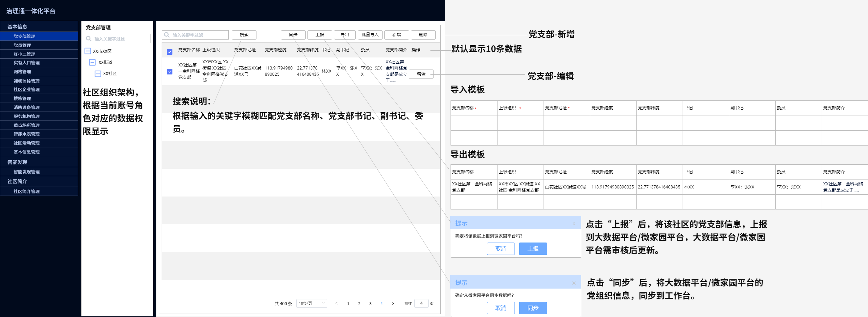The height and width of the screenshot is (317, 868).
Task: Open 智能水表管理 in the sidebar
Action: click(x=39, y=134)
